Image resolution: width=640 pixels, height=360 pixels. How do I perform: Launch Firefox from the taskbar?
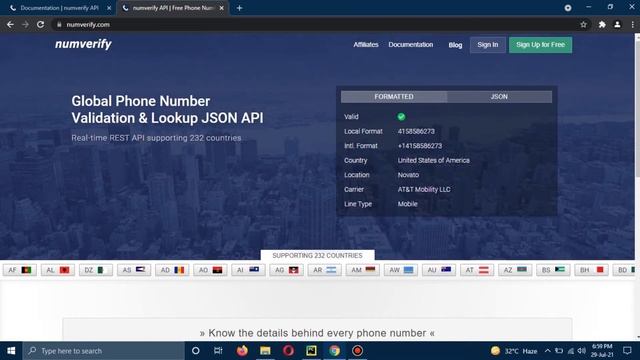tap(242, 351)
